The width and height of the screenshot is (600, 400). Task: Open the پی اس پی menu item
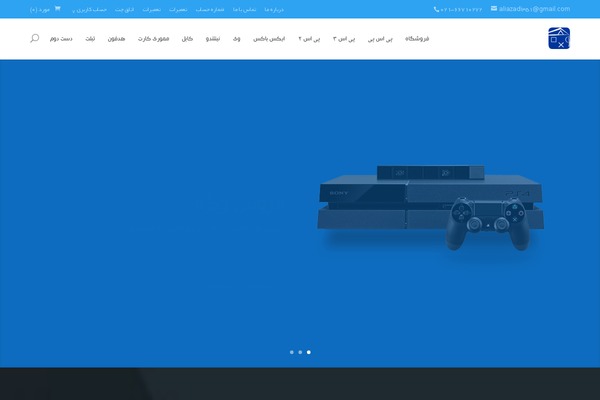[380, 39]
